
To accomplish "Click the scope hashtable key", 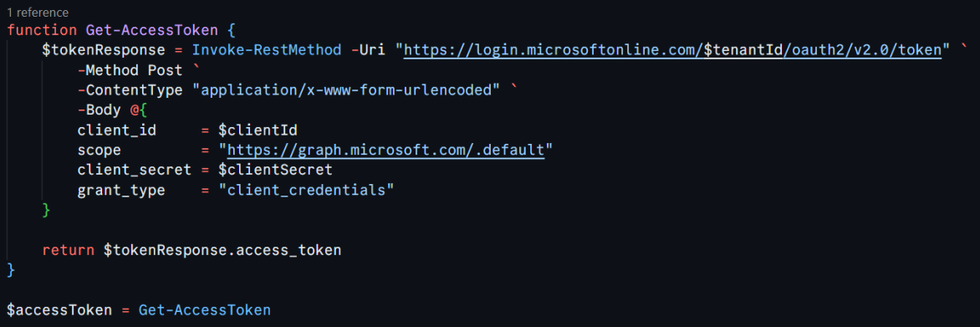I will click(100, 151).
